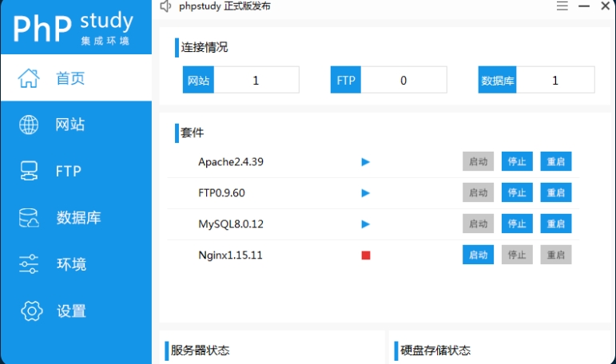Click the speaker announcement icon in title bar
Image resolution: width=616 pixels, height=364 pixels.
165,6
